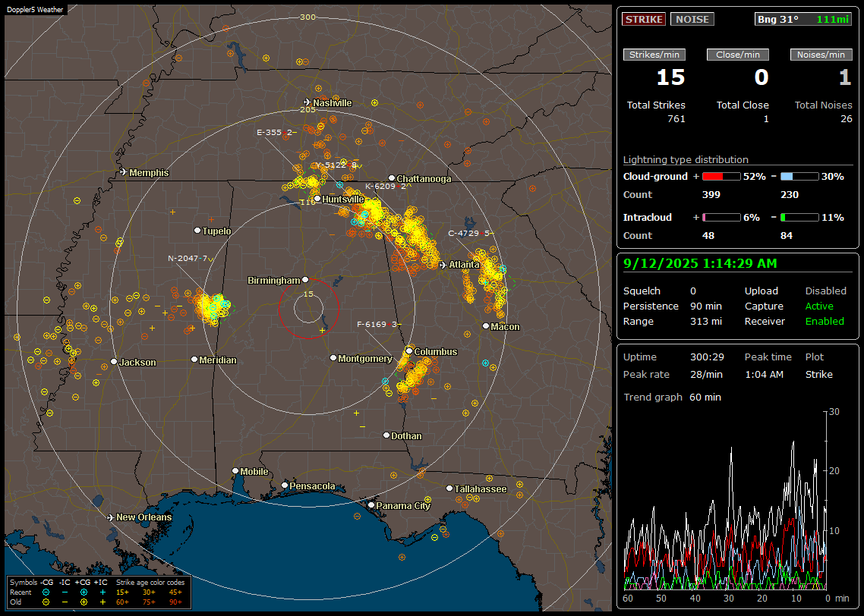Click the cloud-ground negative count 230
Image resolution: width=864 pixels, height=616 pixels.
click(x=790, y=194)
